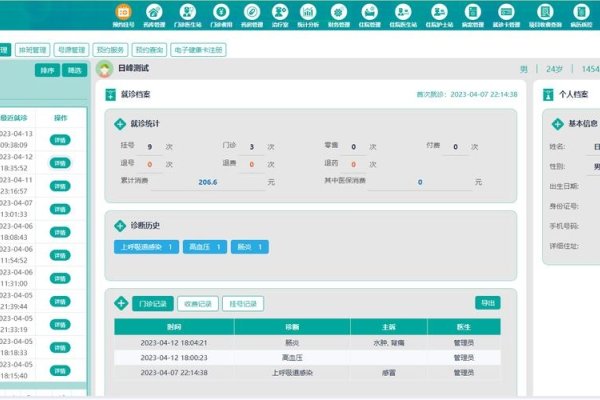600x400 pixels.
Task: Open the 财务管理 module icon
Action: click(339, 12)
